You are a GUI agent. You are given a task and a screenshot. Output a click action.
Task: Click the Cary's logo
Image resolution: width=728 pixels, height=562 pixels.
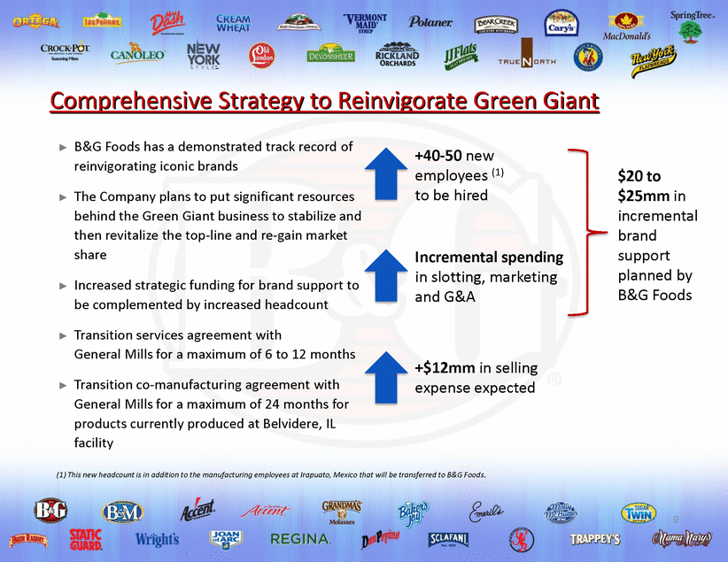(x=561, y=23)
